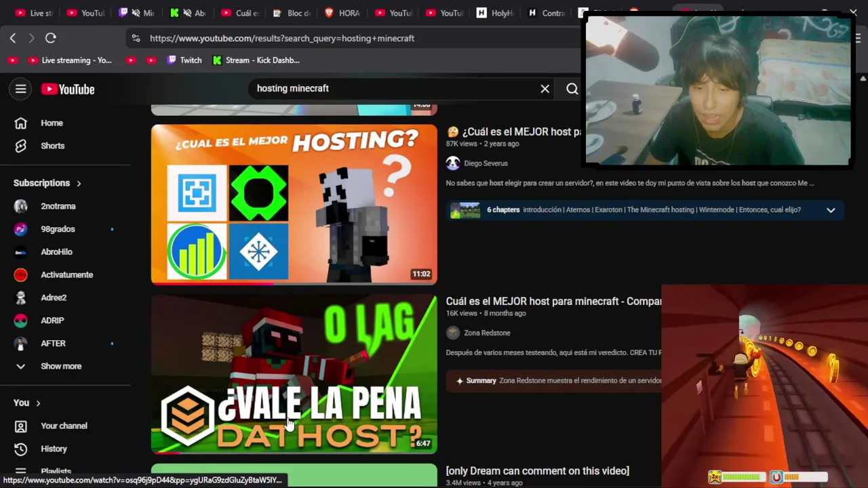Open Your channel icon in sidebar
The height and width of the screenshot is (488, 868).
[21, 426]
